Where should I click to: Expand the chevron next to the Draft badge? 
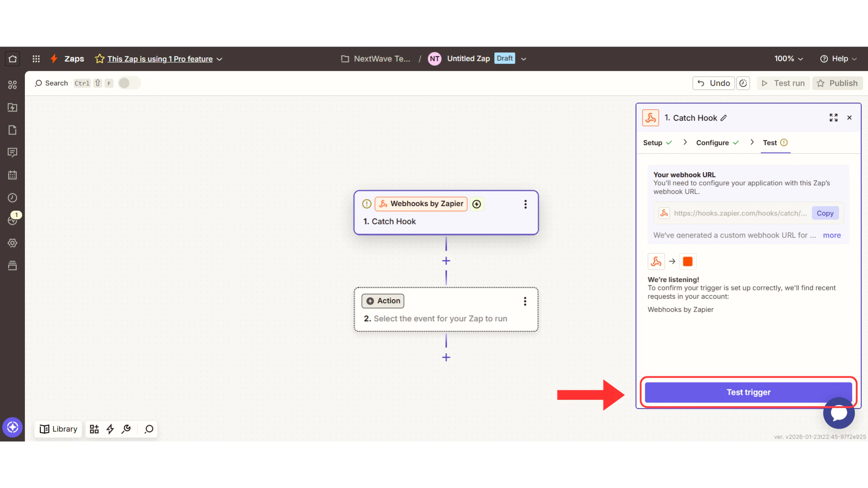pos(523,59)
